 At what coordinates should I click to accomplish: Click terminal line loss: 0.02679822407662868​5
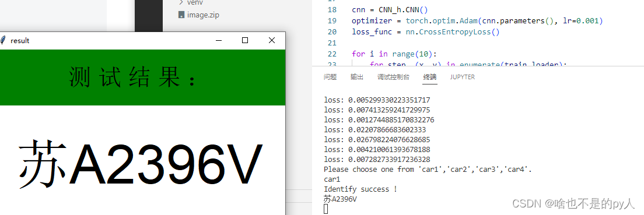(377, 139)
